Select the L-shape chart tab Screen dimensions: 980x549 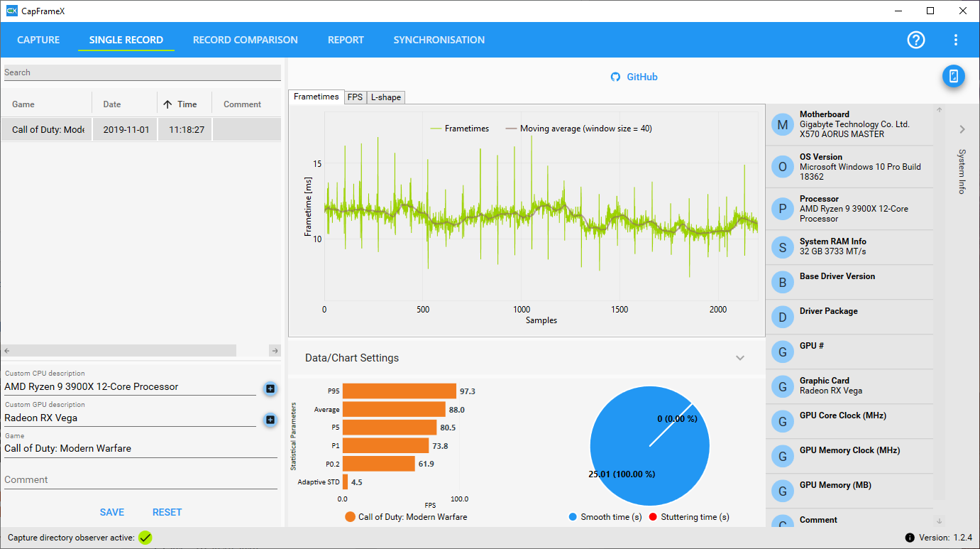(x=386, y=97)
